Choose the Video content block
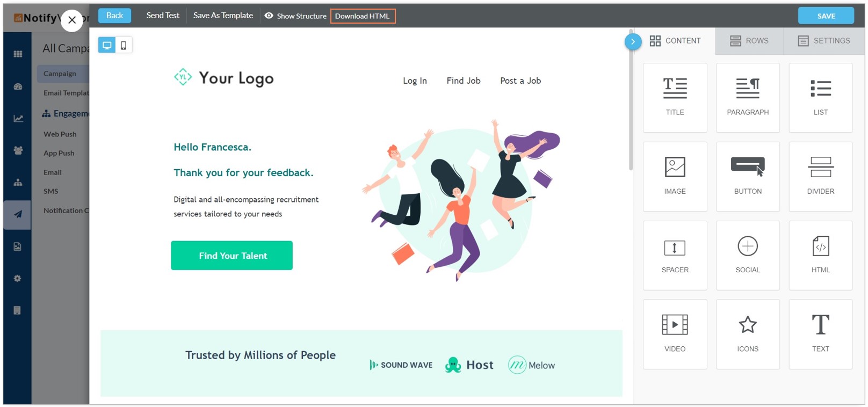 coord(675,334)
